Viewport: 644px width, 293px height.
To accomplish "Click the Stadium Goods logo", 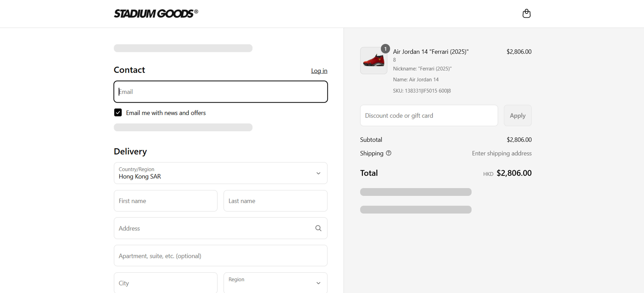I will [x=156, y=14].
